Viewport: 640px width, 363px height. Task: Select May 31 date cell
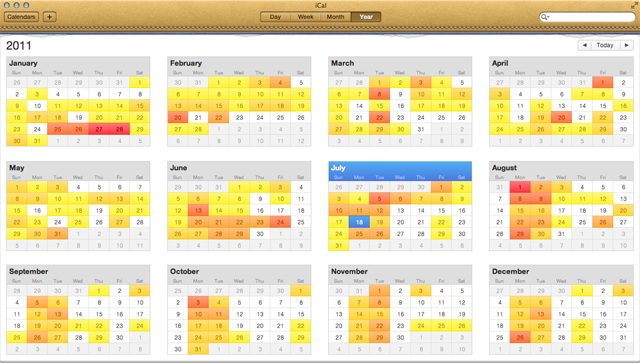[x=58, y=234]
